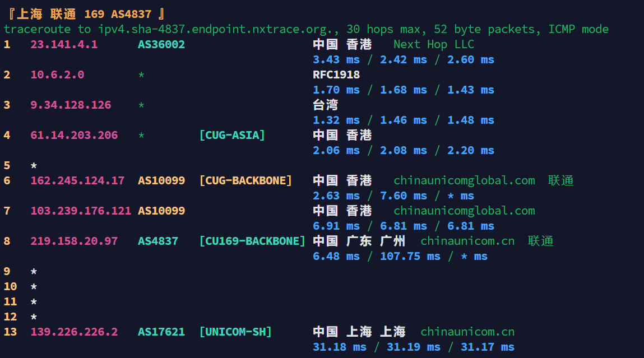Click the Next Hop LLC text
Screen dimensions: 644x358
click(434, 44)
